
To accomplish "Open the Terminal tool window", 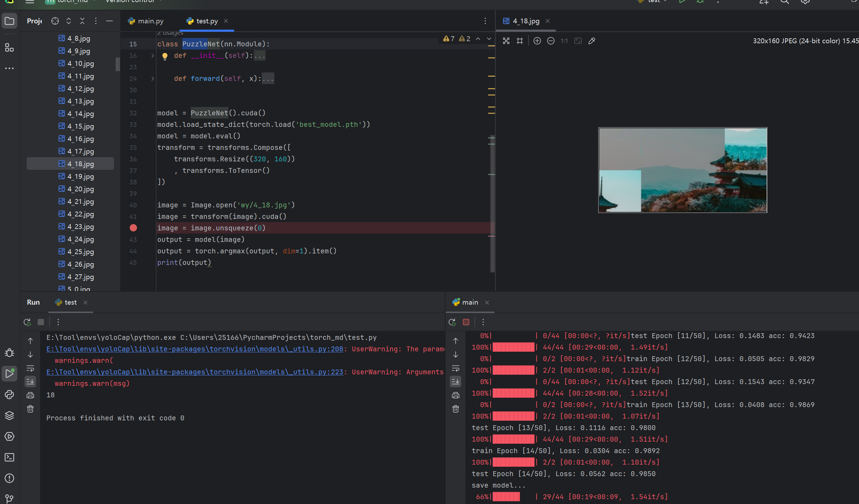I will [9, 457].
